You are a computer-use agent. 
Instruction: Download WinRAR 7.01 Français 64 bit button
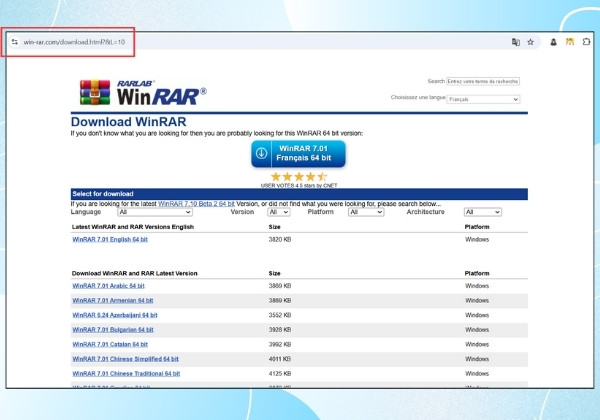pyautogui.click(x=298, y=153)
